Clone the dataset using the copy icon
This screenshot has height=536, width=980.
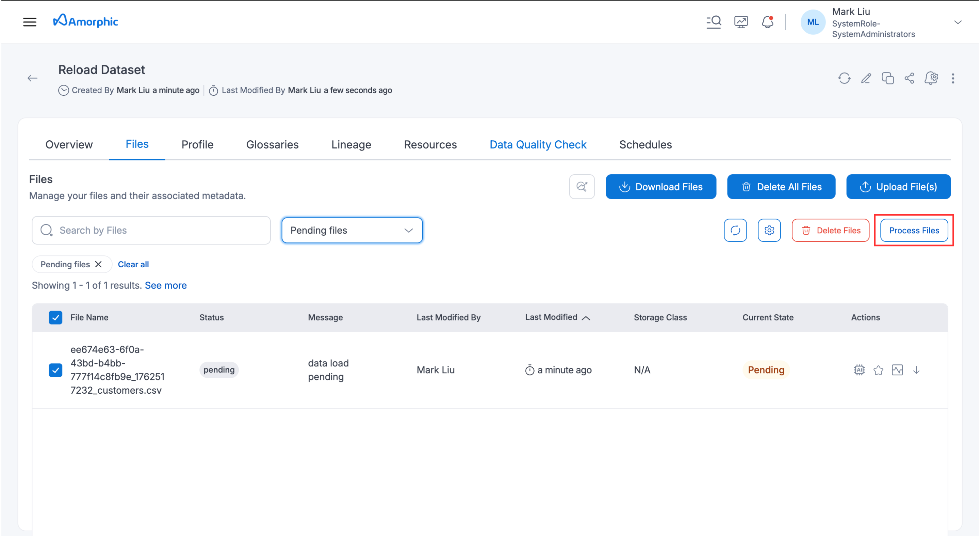[888, 78]
